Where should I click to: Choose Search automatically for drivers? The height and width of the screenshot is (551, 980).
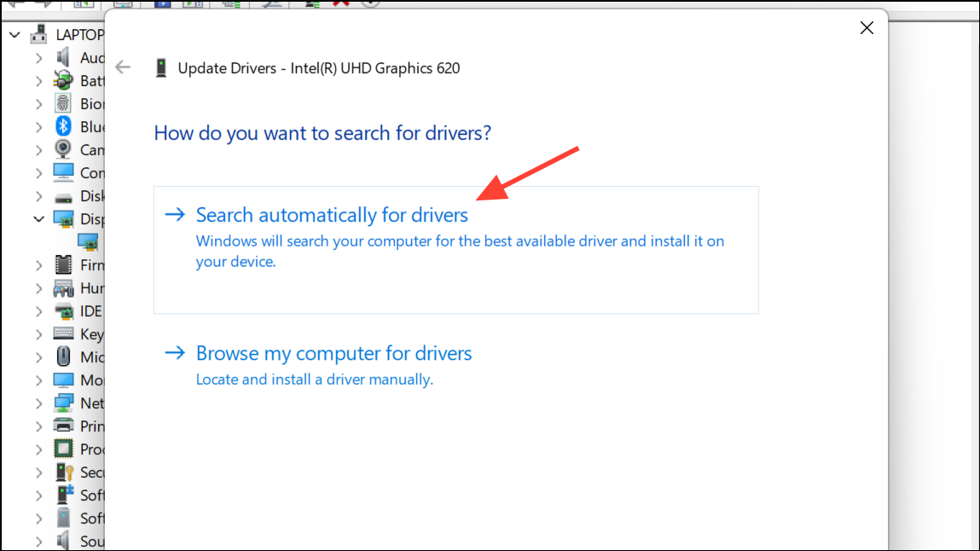point(332,215)
